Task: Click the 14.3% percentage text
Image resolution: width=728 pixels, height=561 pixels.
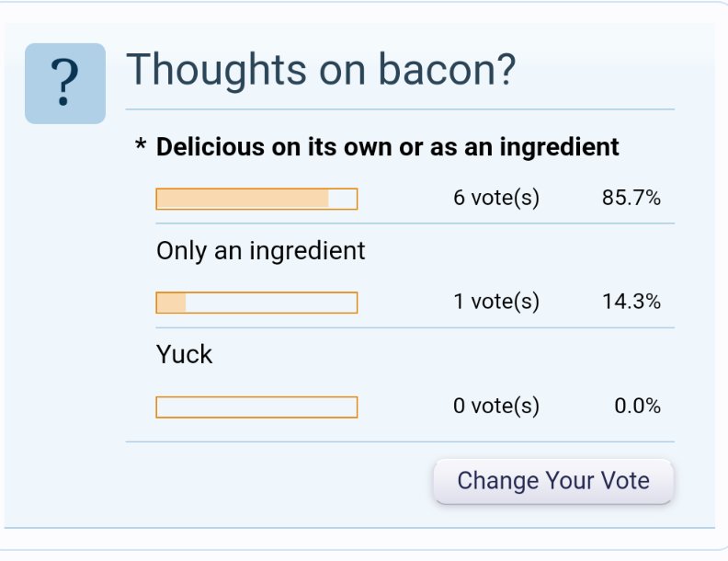Action: click(x=631, y=302)
